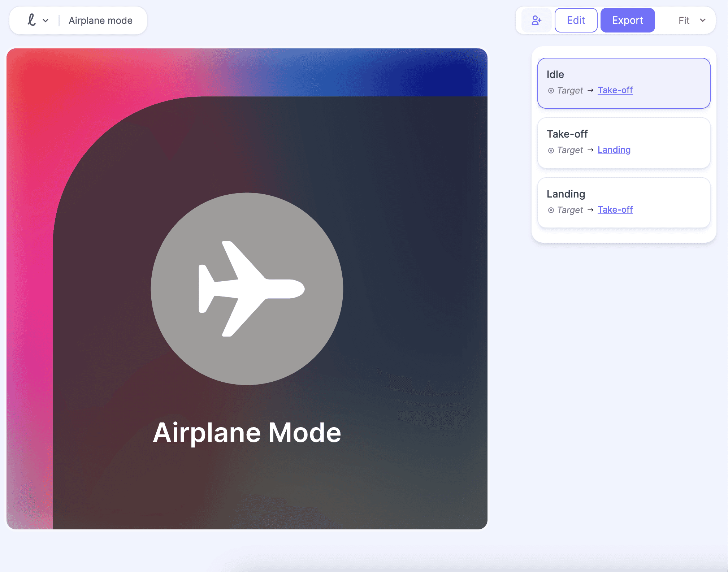Click the Export button

tap(627, 20)
